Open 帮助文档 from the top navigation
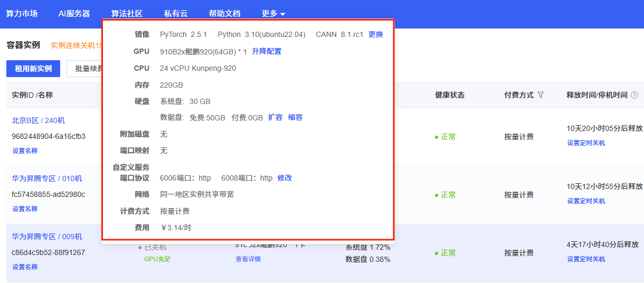 click(224, 14)
